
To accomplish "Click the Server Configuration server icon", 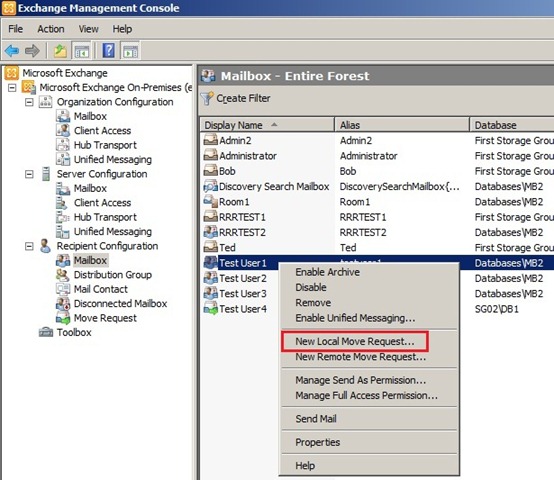I will click(46, 174).
